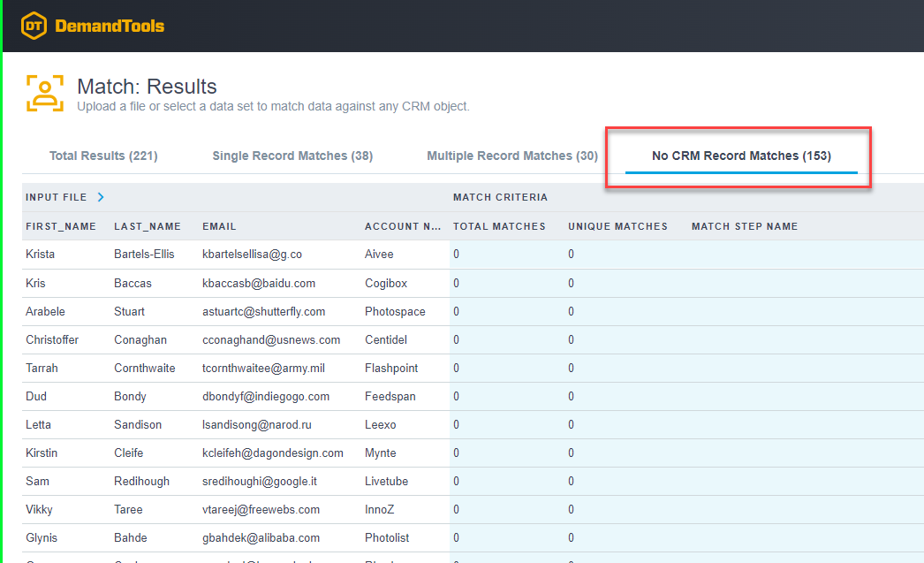Select the Multiple Record Matches (30) tab
The width and height of the screenshot is (924, 563).
512,156
